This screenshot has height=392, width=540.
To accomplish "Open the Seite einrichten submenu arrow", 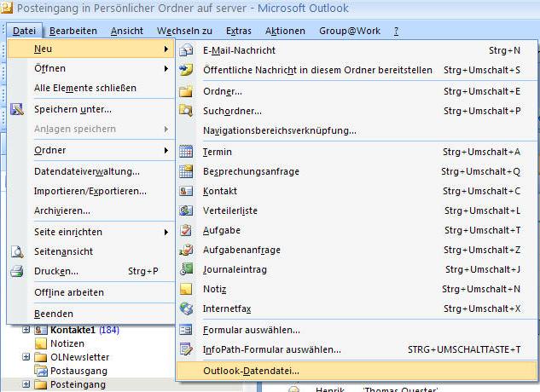I will click(166, 233).
